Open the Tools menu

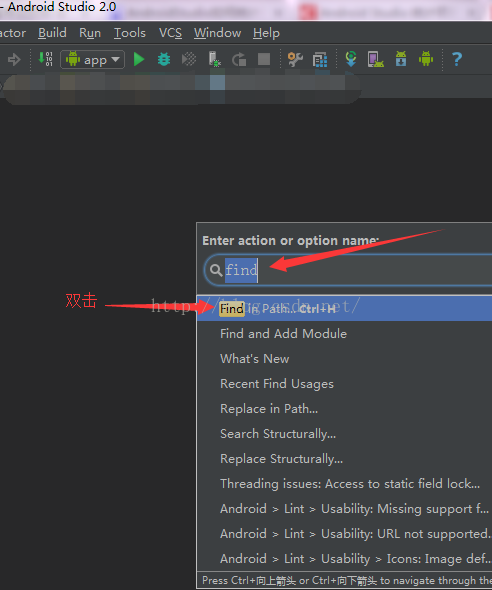click(x=130, y=33)
